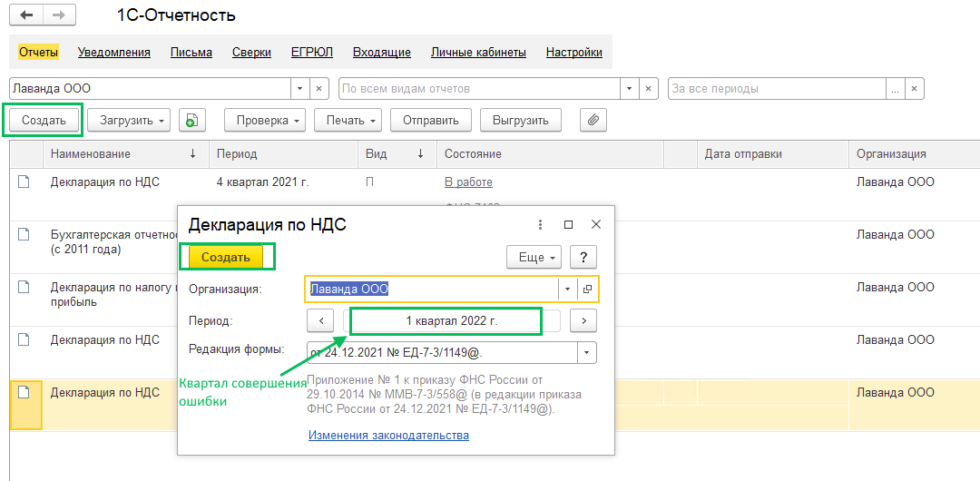Viewport: 980px width, 481px height.
Task: Click the Состояние column header
Action: 550,154
